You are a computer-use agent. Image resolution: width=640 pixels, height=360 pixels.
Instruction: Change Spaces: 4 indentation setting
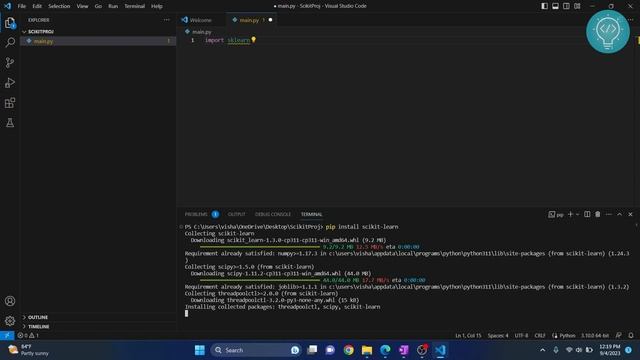(498, 336)
